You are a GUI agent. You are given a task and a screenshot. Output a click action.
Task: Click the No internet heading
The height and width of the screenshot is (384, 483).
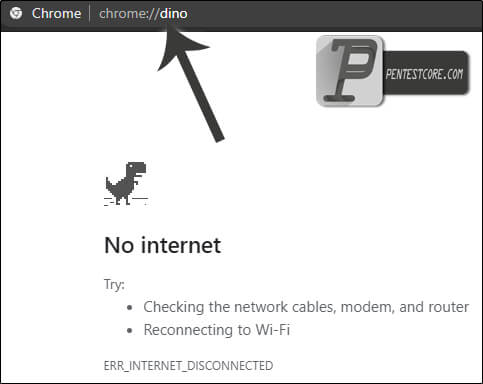163,245
